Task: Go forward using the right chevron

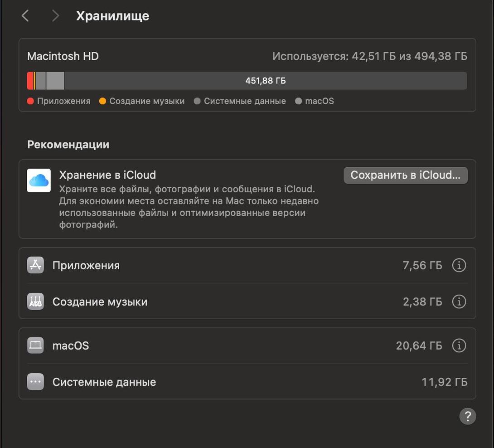Action: pyautogui.click(x=55, y=16)
